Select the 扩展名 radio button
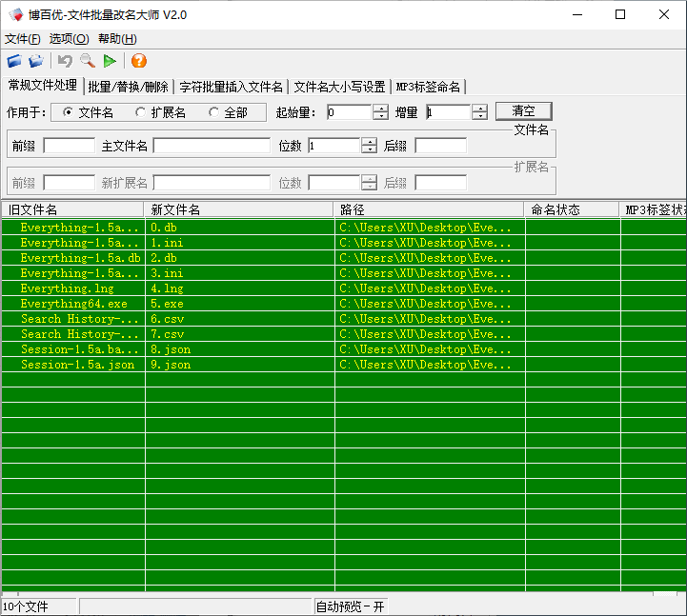Image resolution: width=687 pixels, height=616 pixels. click(x=140, y=112)
